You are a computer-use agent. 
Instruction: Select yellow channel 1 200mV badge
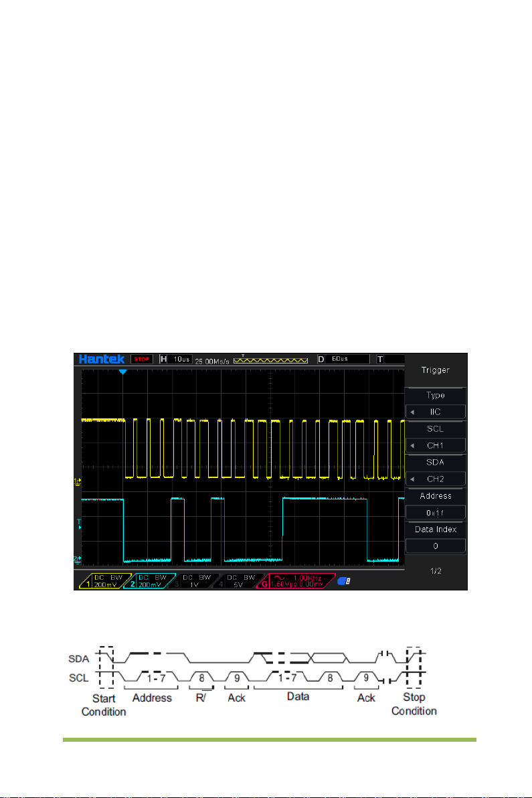pyautogui.click(x=106, y=581)
